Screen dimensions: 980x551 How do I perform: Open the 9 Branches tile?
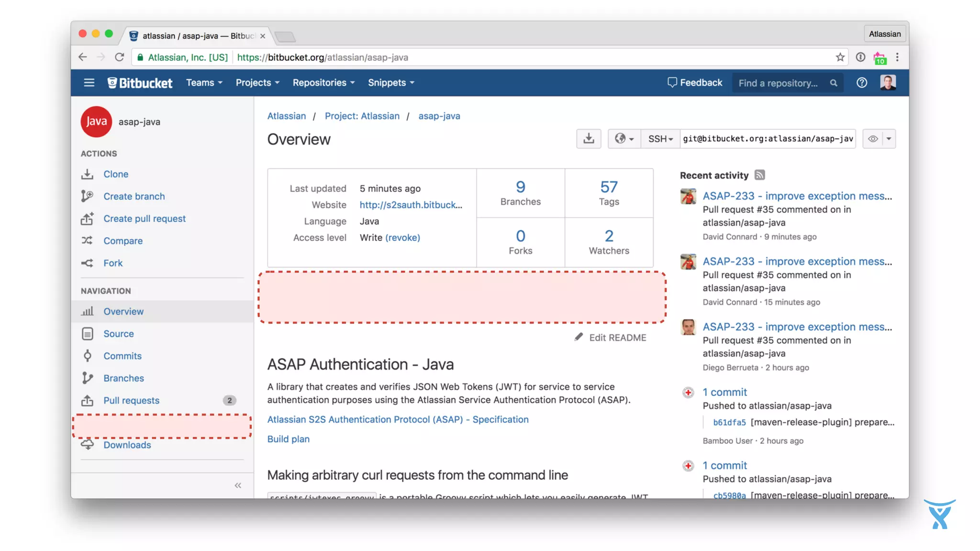pyautogui.click(x=521, y=193)
